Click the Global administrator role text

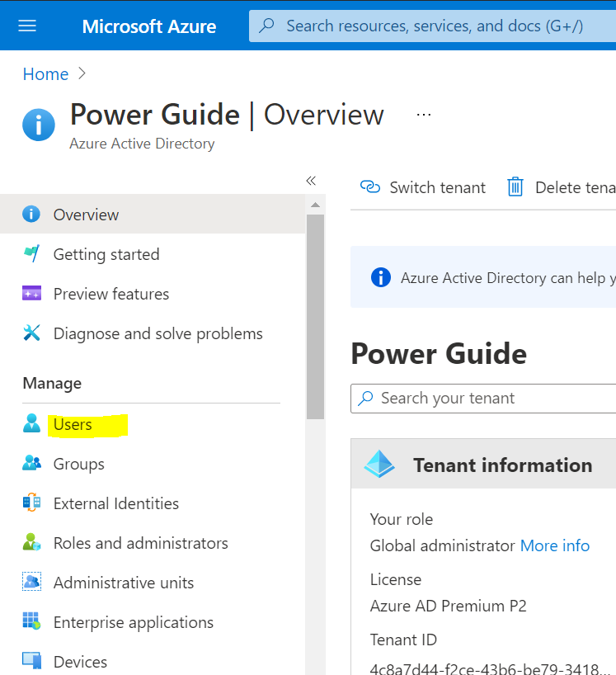(x=442, y=545)
